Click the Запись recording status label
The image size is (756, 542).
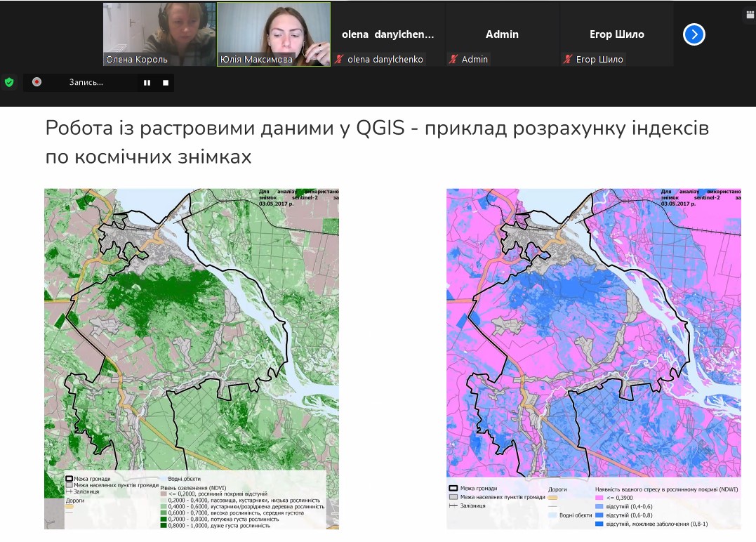pos(86,82)
